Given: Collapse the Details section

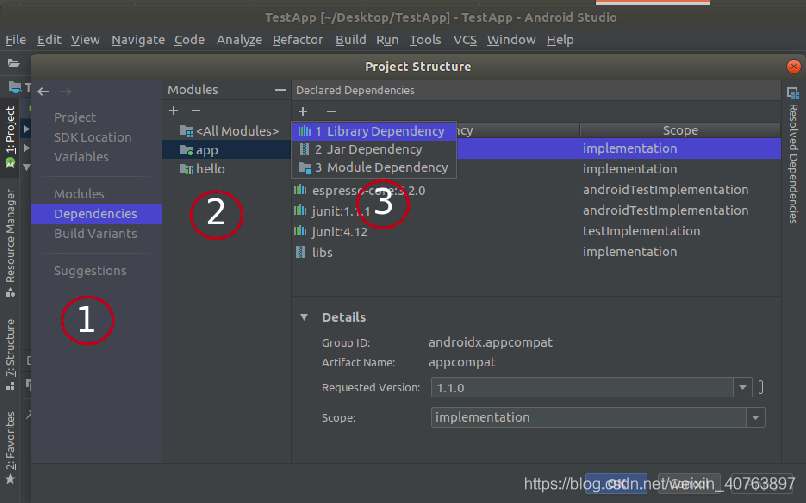Looking at the screenshot, I should click(304, 318).
